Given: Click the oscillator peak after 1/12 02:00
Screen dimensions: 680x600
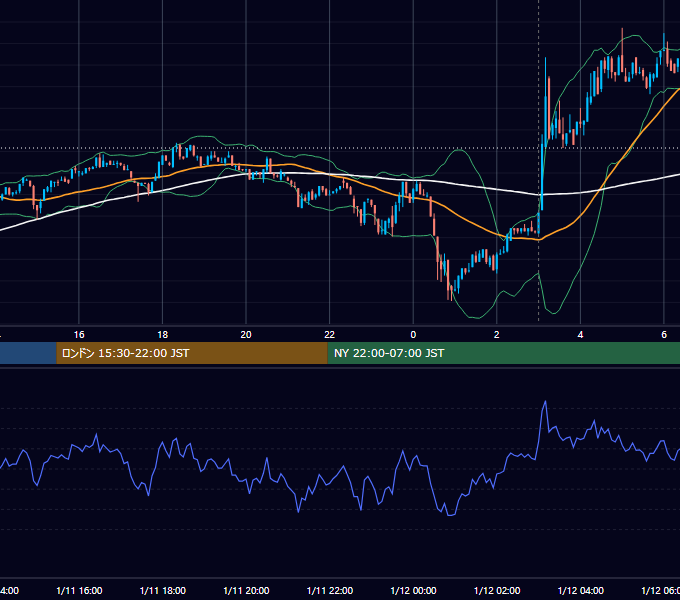Looking at the screenshot, I should pyautogui.click(x=545, y=402).
